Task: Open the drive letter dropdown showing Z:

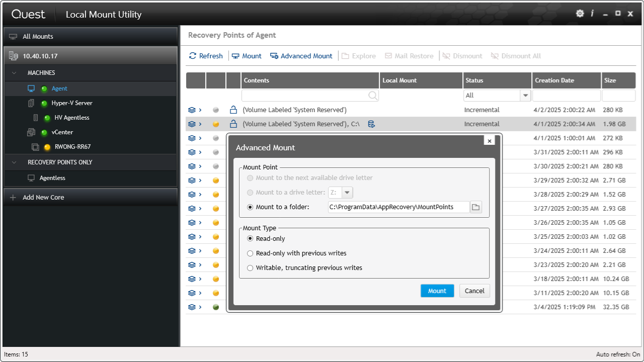Action: (x=348, y=193)
